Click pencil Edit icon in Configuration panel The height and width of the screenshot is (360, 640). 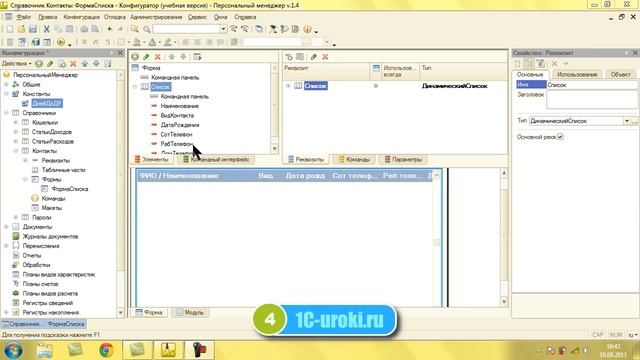pos(50,64)
